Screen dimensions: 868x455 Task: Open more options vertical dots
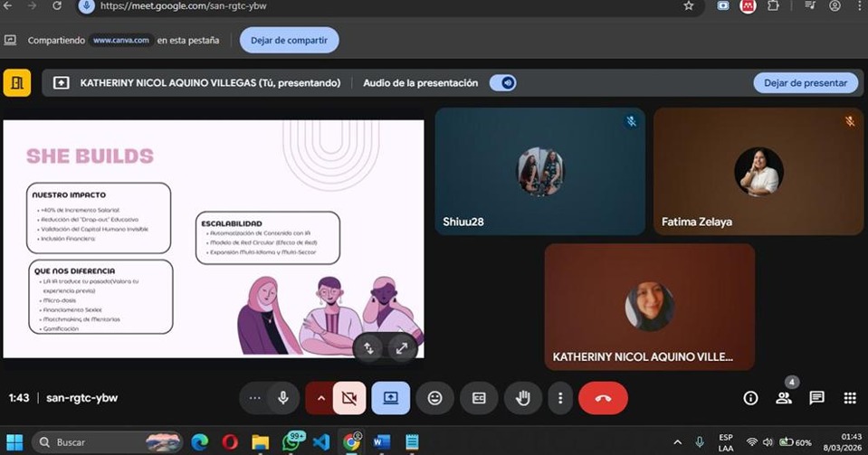click(x=560, y=398)
